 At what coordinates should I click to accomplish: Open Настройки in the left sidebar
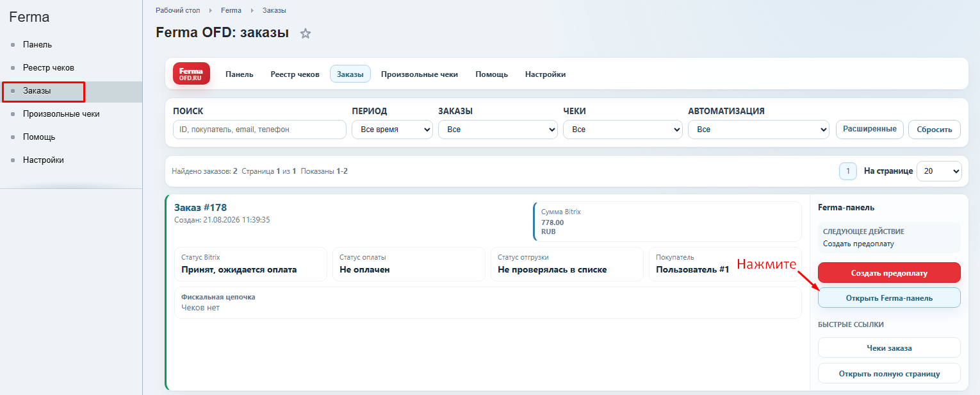(x=43, y=160)
